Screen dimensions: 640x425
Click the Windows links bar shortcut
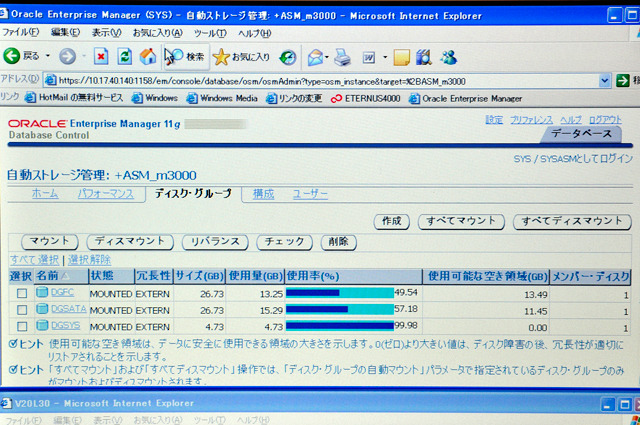coord(155,98)
